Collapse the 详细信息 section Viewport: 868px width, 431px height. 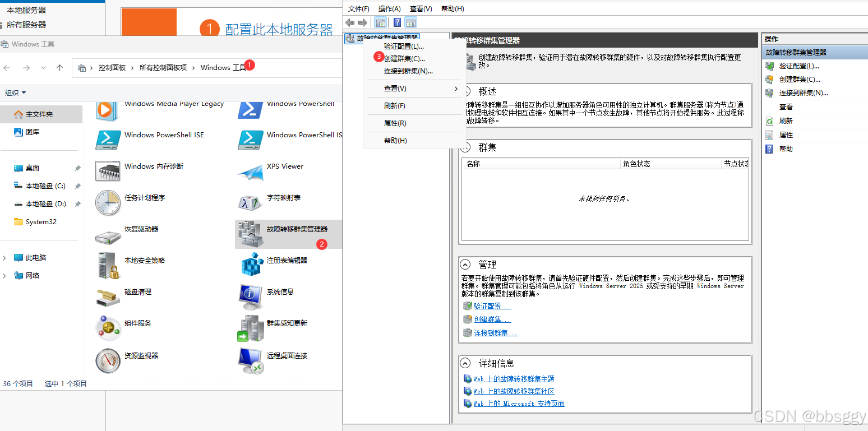(x=465, y=363)
